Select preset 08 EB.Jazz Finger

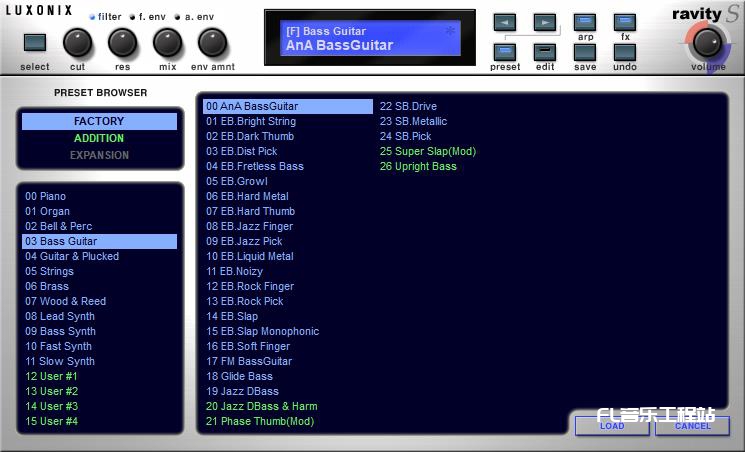coord(288,226)
